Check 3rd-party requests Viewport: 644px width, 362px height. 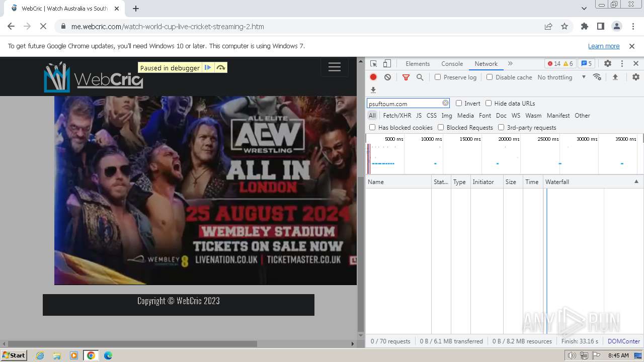501,127
